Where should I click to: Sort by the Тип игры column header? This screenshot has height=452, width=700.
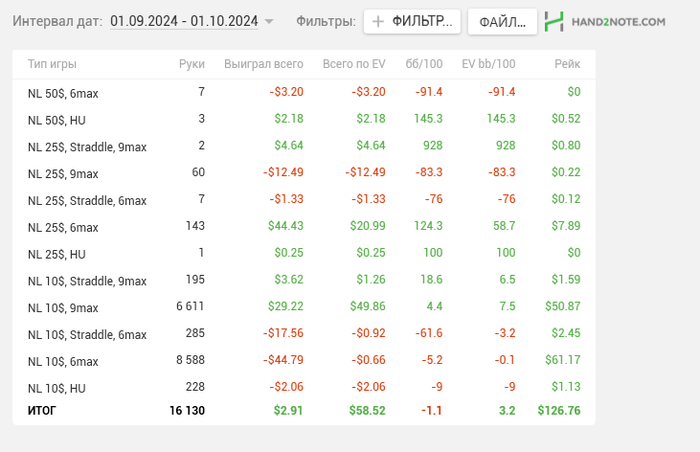pyautogui.click(x=52, y=64)
